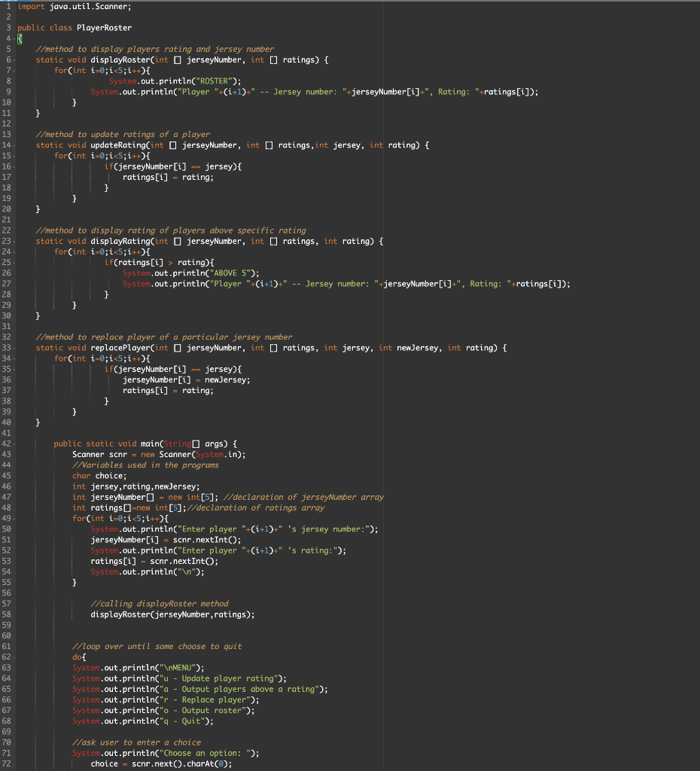Click line number 1 in the gutter
700x771 pixels.
(x=9, y=6)
